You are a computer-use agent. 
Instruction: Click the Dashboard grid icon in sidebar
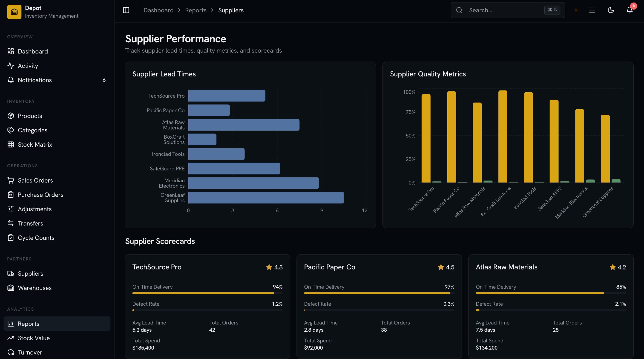[x=11, y=51]
